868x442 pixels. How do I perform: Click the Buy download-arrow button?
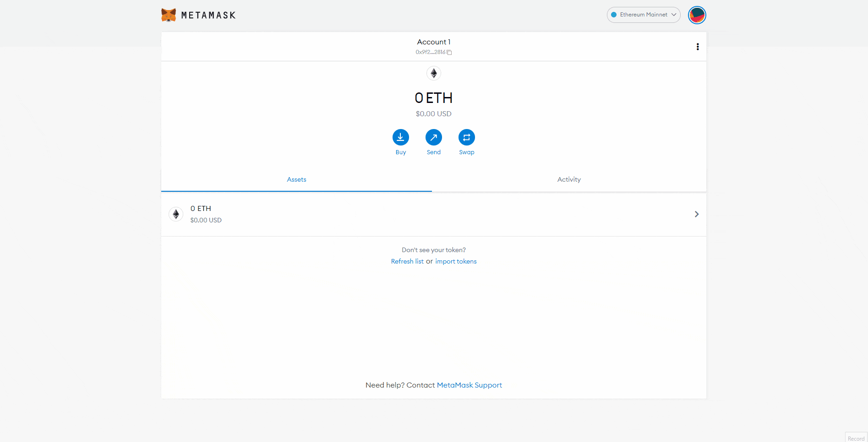pyautogui.click(x=401, y=137)
